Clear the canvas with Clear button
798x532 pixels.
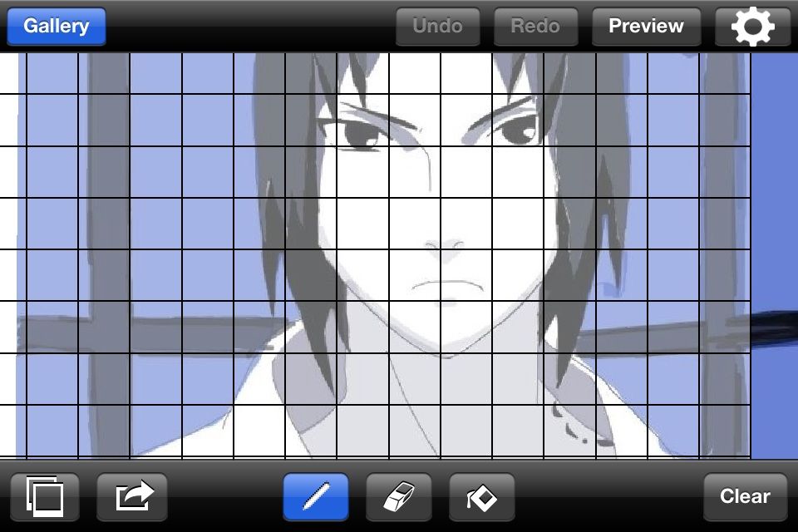(x=745, y=496)
